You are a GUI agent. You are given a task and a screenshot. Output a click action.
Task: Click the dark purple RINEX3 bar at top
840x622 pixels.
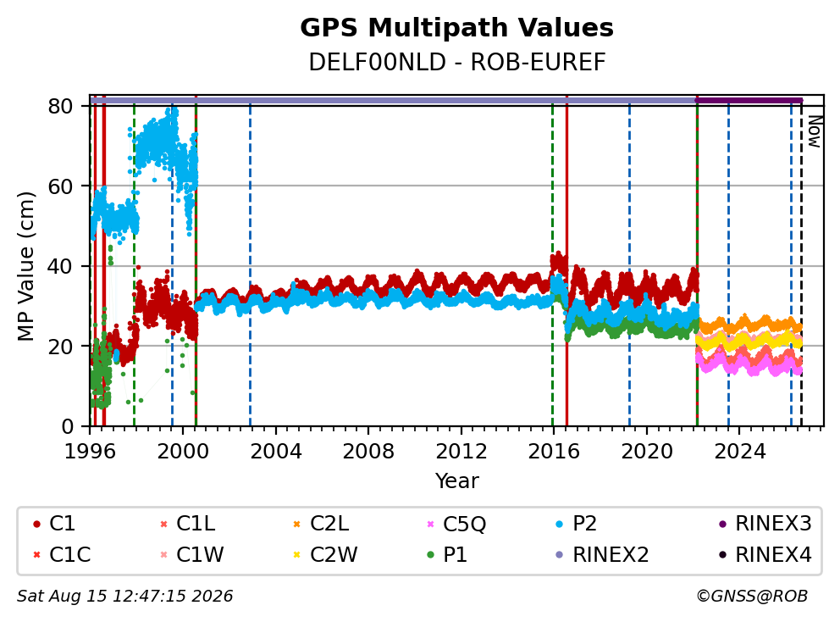(749, 100)
